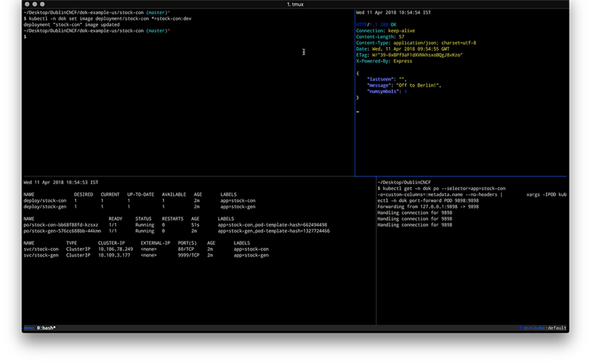The image size is (591, 364).
Task: Click the svc/stock-con service row
Action: 41,249
